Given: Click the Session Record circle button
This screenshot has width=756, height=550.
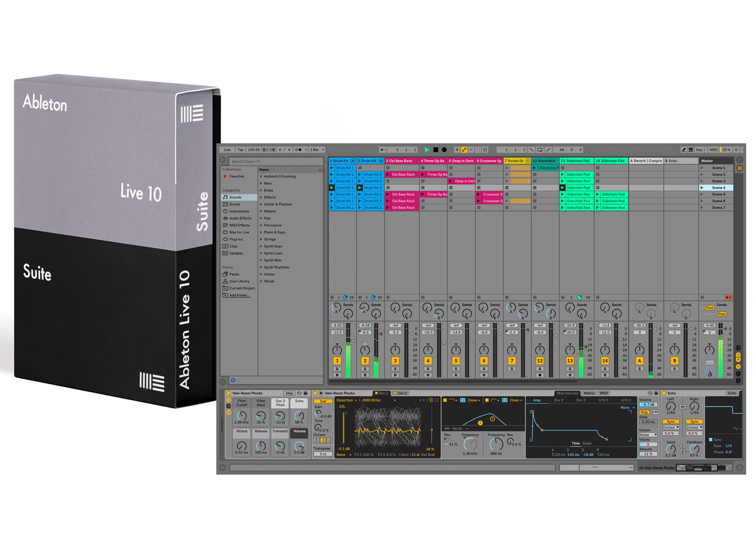Looking at the screenshot, I should tap(485, 150).
